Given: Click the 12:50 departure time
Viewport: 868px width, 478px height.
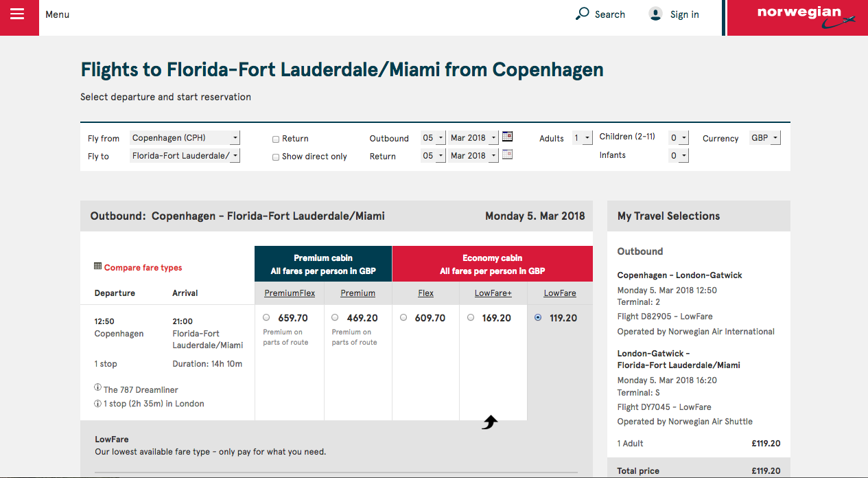Looking at the screenshot, I should tap(104, 321).
